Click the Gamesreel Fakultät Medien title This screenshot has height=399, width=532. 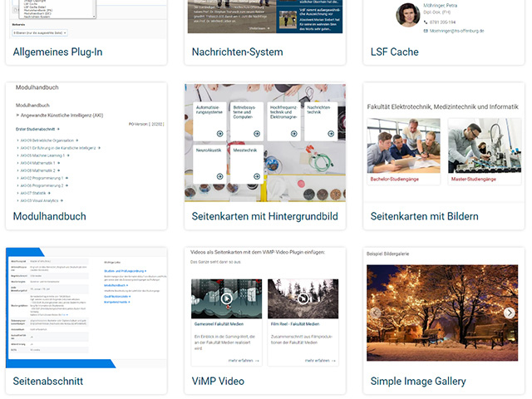tap(219, 324)
